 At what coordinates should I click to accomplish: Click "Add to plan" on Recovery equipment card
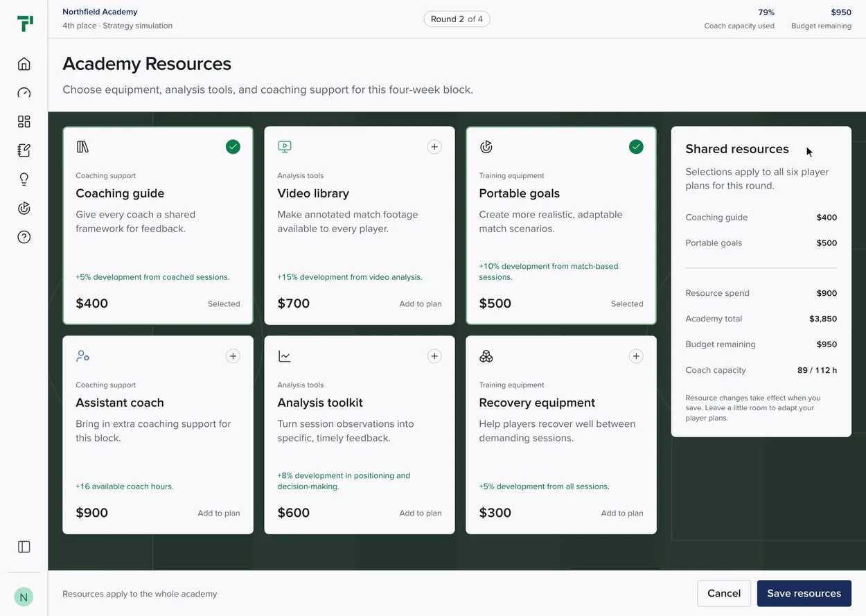(622, 513)
